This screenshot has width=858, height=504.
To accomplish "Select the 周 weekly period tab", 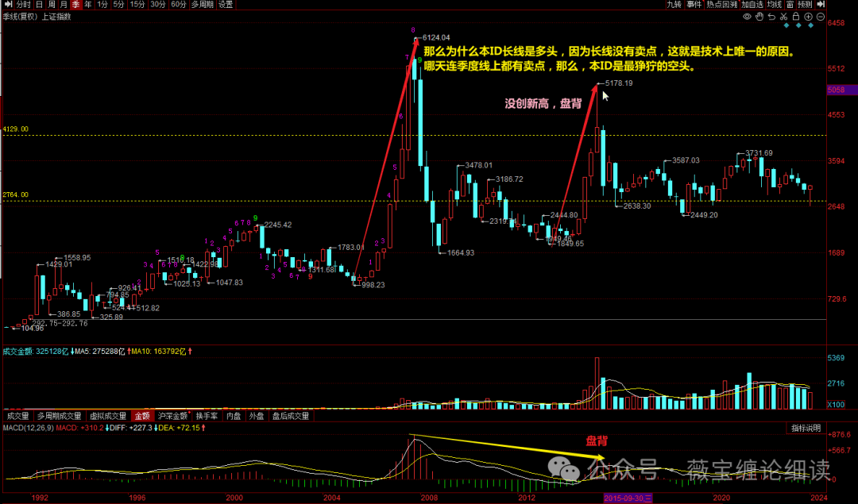I will [x=52, y=5].
